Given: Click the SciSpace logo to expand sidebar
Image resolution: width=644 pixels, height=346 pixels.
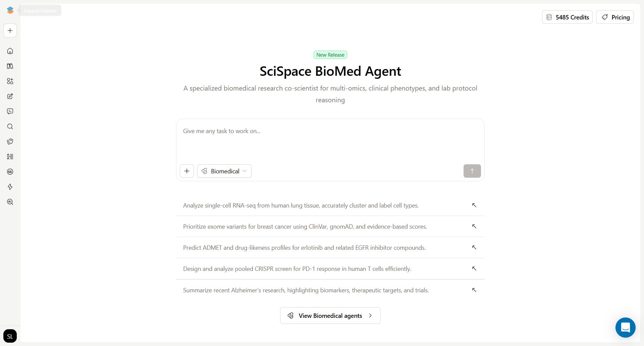Looking at the screenshot, I should [10, 10].
